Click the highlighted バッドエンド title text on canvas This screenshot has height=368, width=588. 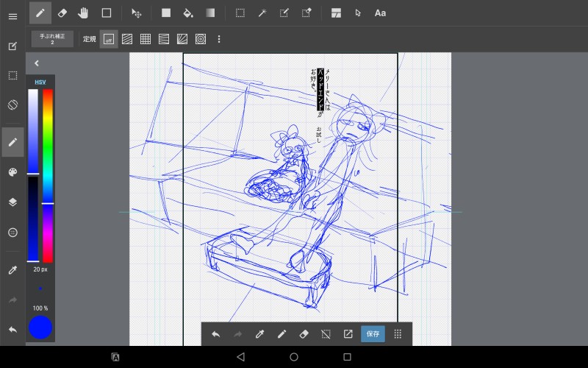(320, 90)
